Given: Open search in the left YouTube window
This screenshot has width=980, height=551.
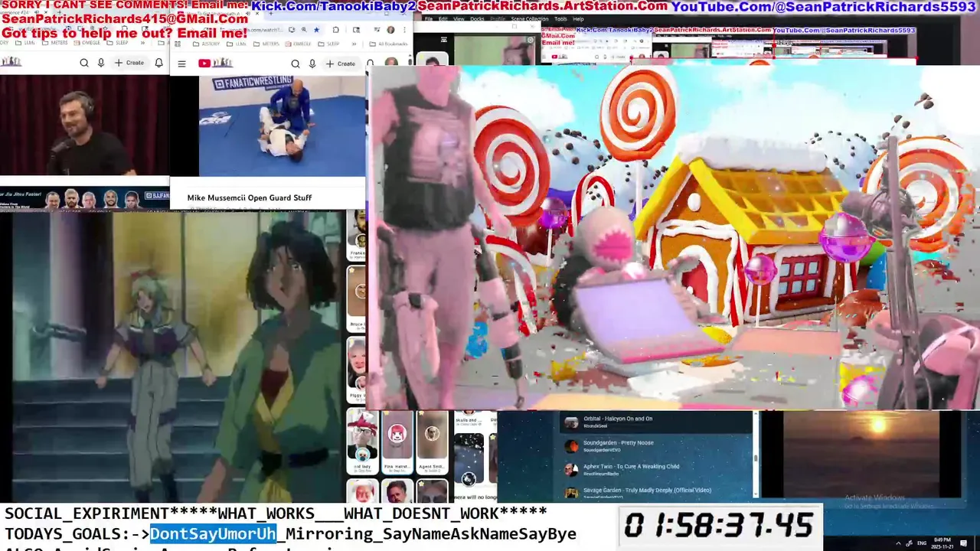Looking at the screenshot, I should point(84,63).
